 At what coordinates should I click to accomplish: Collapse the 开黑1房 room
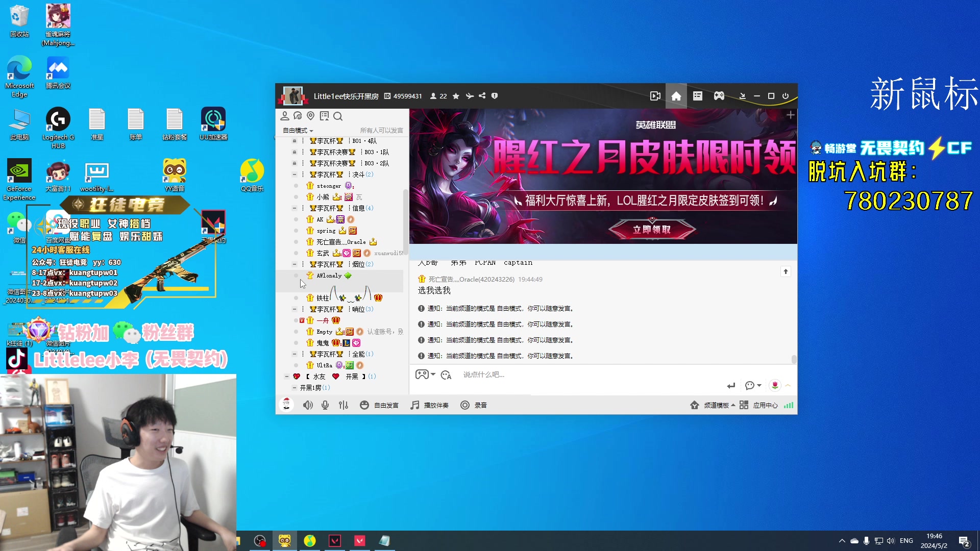pos(295,388)
